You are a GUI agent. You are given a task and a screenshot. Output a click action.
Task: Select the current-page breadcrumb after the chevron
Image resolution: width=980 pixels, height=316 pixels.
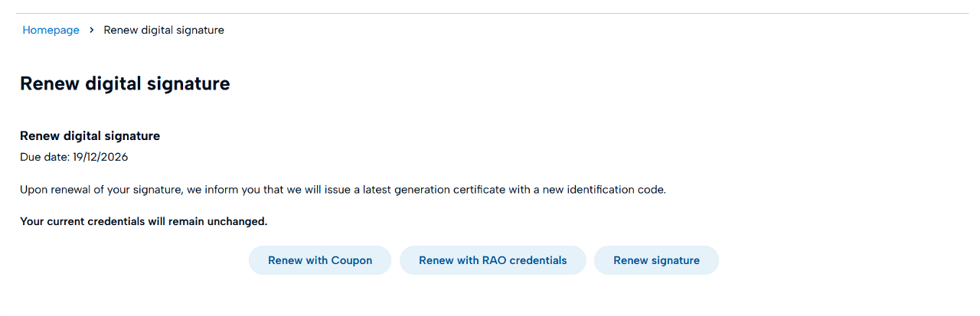[164, 30]
